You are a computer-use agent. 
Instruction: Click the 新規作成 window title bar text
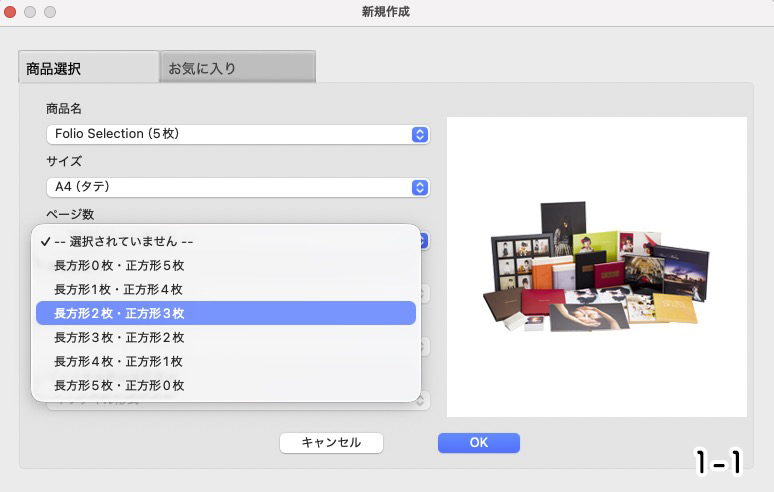pos(386,12)
